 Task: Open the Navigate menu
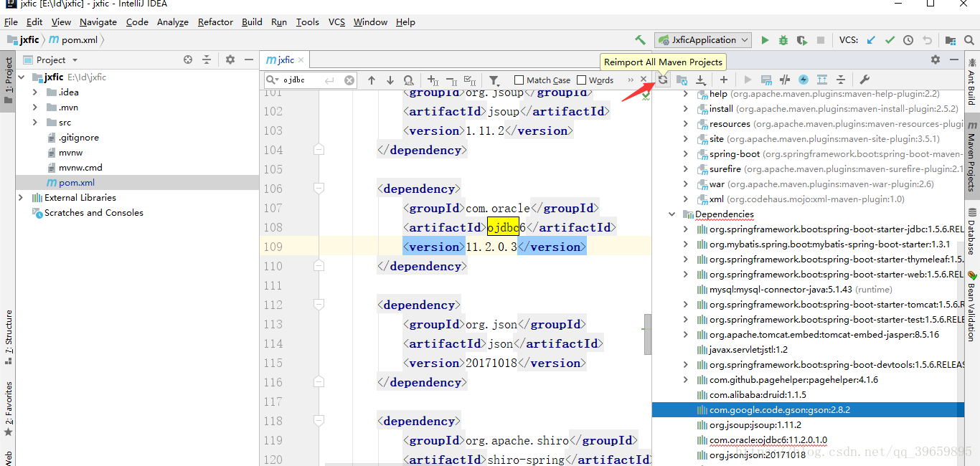(98, 22)
